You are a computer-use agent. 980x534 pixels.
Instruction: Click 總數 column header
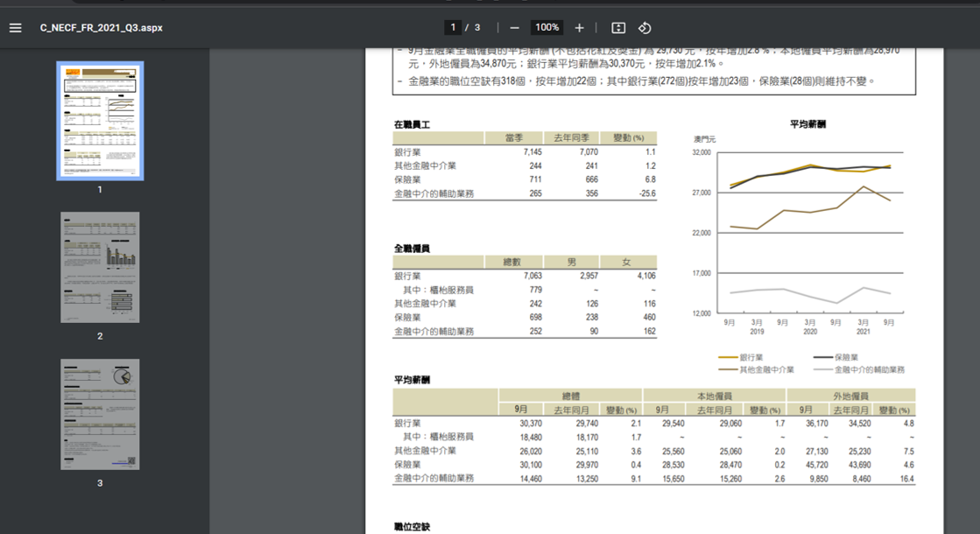tap(512, 263)
